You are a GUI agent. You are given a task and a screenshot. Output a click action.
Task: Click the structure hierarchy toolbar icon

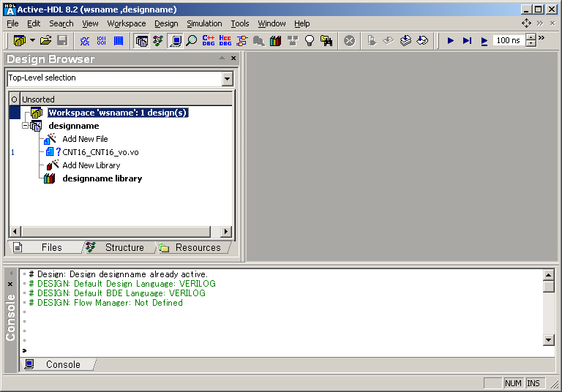158,41
